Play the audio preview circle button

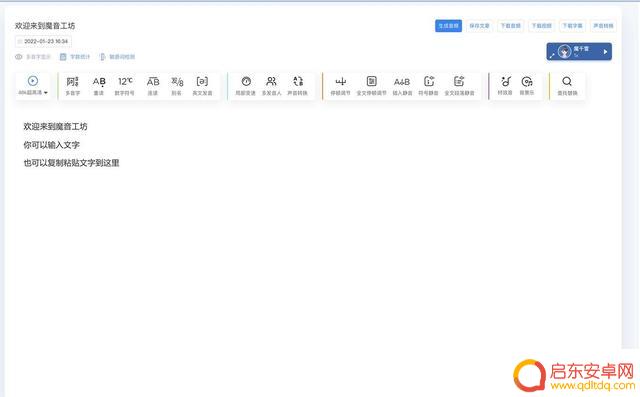(33, 81)
